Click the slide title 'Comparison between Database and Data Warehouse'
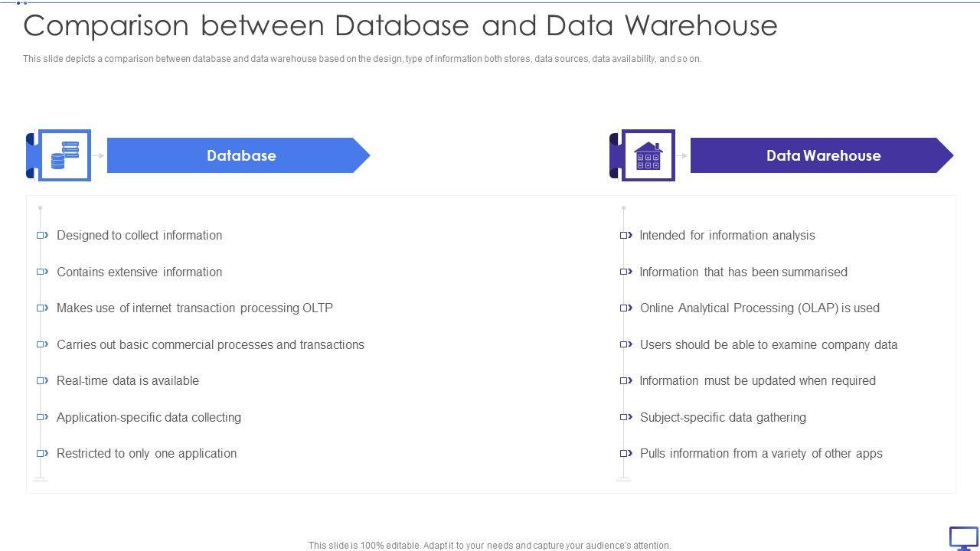 point(400,26)
